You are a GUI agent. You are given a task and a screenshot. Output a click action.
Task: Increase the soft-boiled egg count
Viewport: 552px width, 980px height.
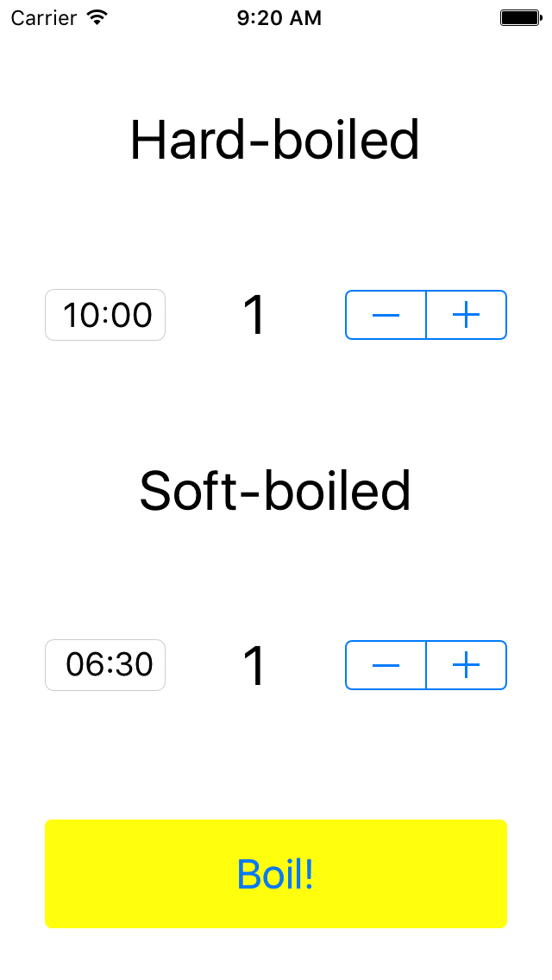tap(467, 665)
